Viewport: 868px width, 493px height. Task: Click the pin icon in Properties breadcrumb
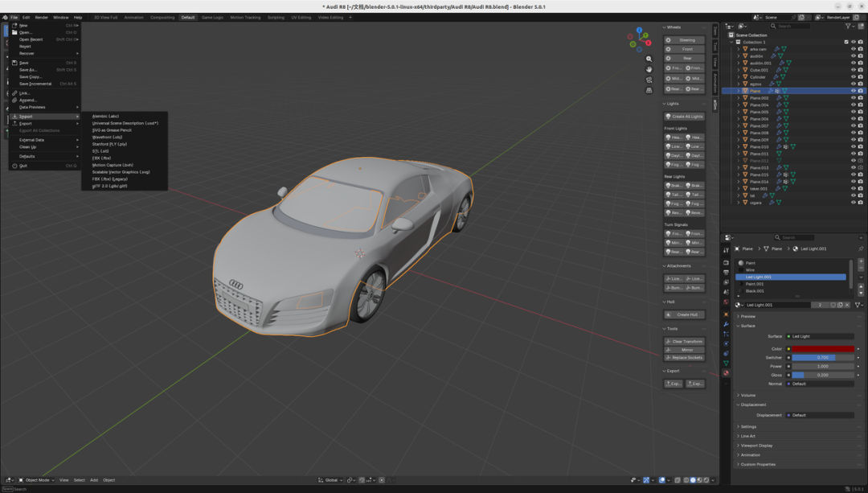(860, 249)
